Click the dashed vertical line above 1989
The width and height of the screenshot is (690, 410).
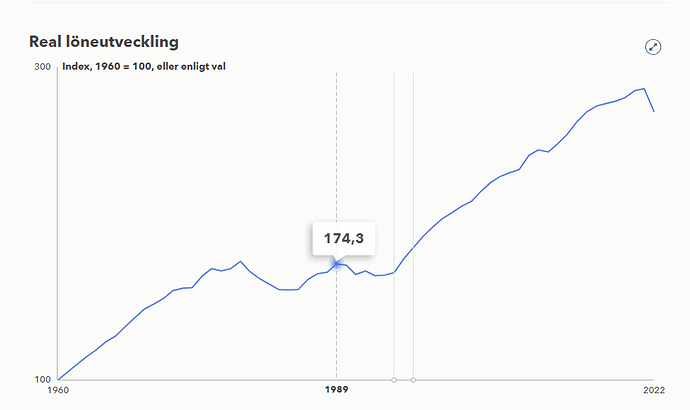(337, 150)
